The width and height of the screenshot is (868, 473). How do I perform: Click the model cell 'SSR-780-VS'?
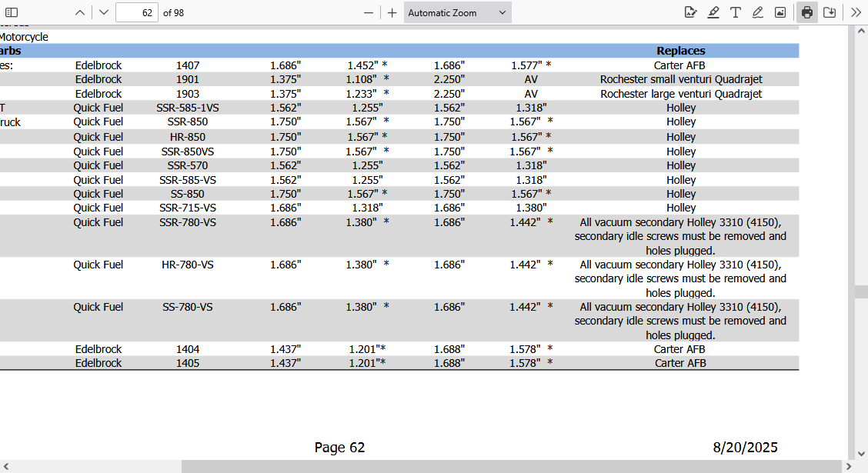point(188,222)
